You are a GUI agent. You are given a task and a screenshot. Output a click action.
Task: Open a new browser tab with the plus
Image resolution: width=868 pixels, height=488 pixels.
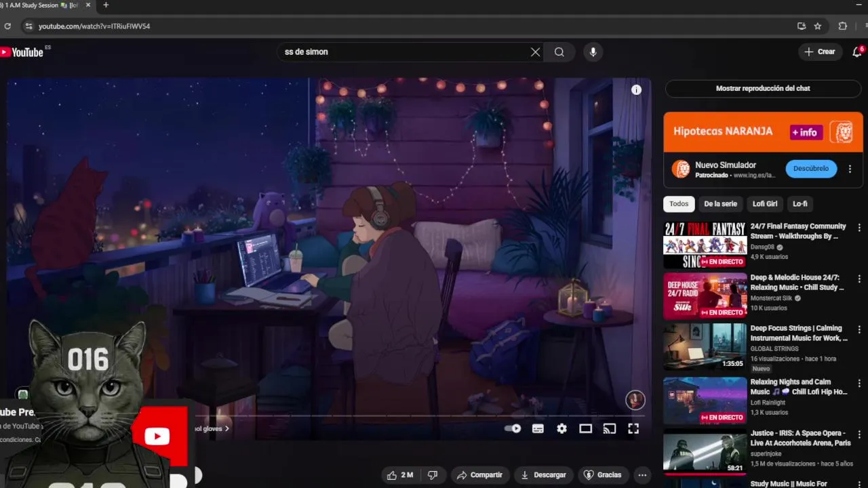click(106, 5)
